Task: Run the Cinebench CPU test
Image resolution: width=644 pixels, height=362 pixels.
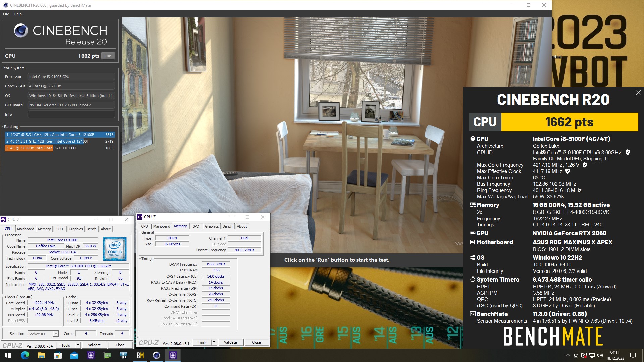Action: coord(108,56)
